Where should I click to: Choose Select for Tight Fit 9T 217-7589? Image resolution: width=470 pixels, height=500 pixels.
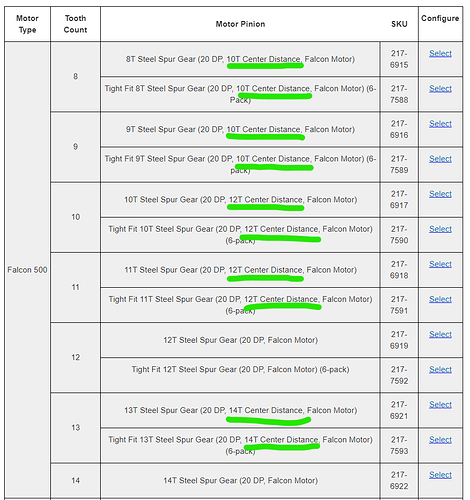click(x=440, y=159)
